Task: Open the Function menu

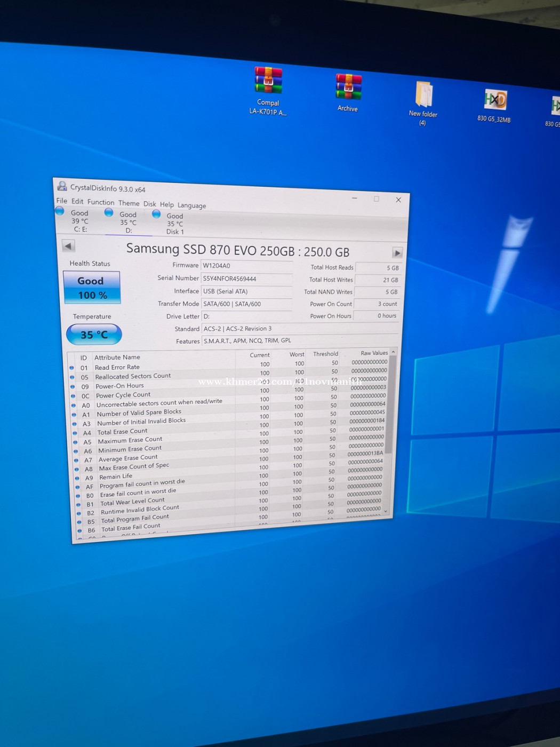Action: 101,202
